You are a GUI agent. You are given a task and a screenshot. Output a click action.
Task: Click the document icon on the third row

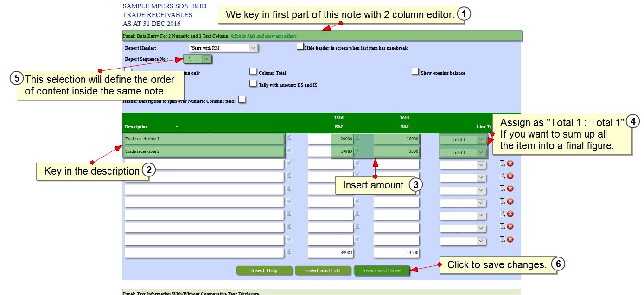point(502,163)
